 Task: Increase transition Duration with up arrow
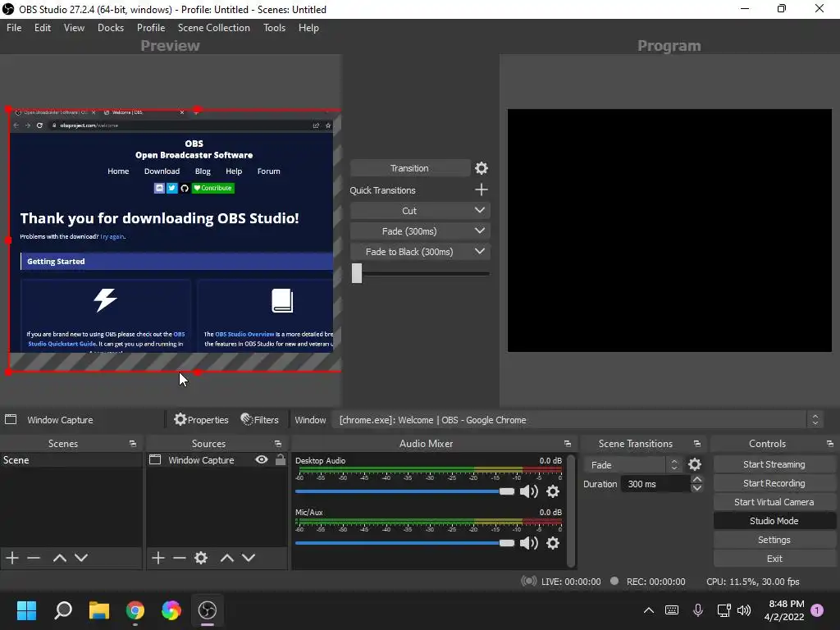[697, 479]
